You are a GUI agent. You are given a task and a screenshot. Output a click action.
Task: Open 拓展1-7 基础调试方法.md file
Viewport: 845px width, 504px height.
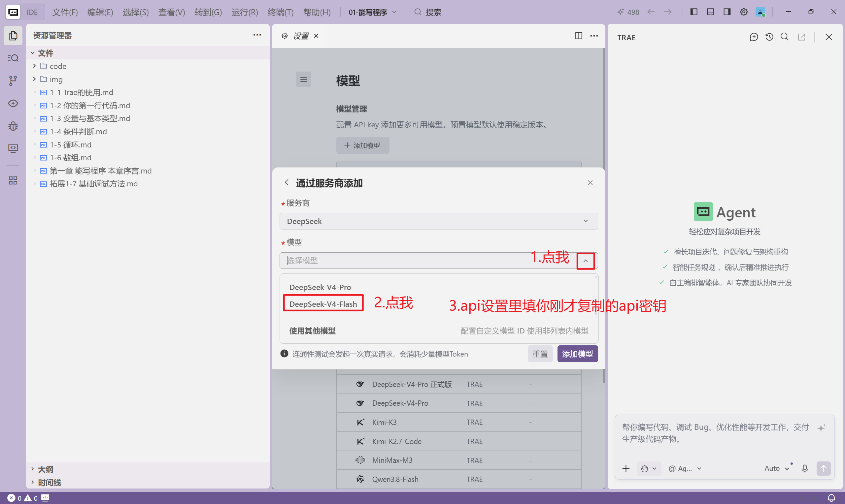coord(93,184)
